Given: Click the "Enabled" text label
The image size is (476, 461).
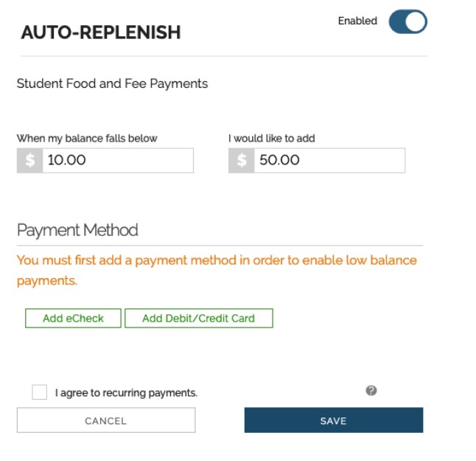Looking at the screenshot, I should click(357, 21).
